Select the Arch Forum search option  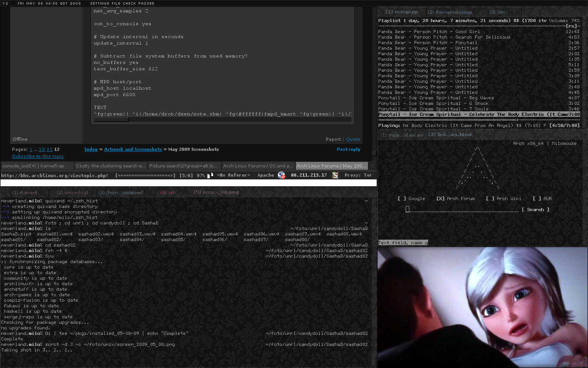[x=441, y=199]
